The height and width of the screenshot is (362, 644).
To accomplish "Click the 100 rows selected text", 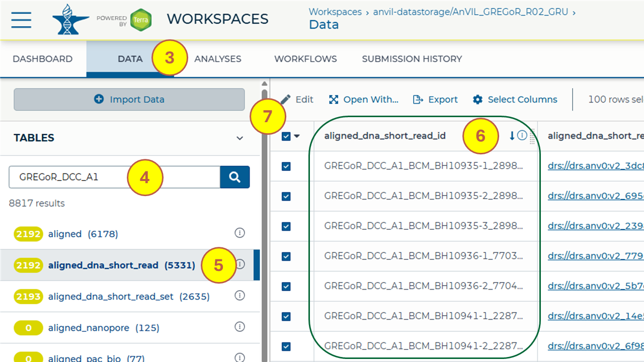I will click(x=616, y=100).
